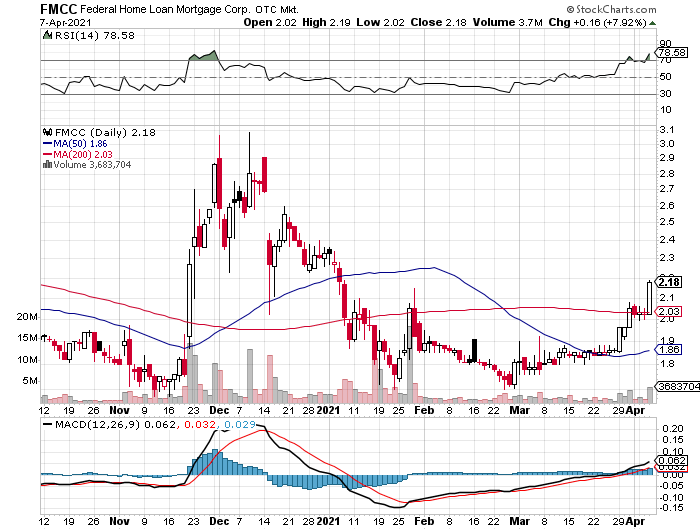
Task: Click the green up arrow after Chg
Action: point(652,23)
